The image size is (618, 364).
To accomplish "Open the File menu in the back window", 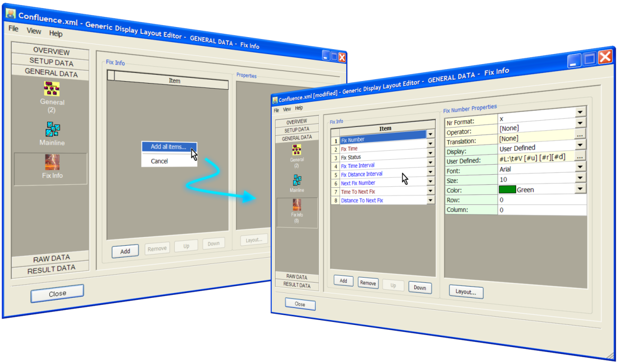I will pyautogui.click(x=14, y=29).
